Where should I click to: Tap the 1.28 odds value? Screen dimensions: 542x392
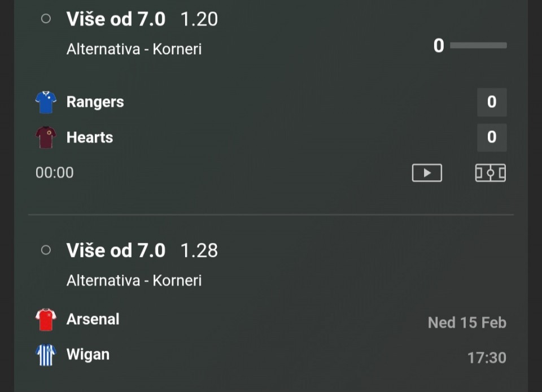(x=199, y=250)
